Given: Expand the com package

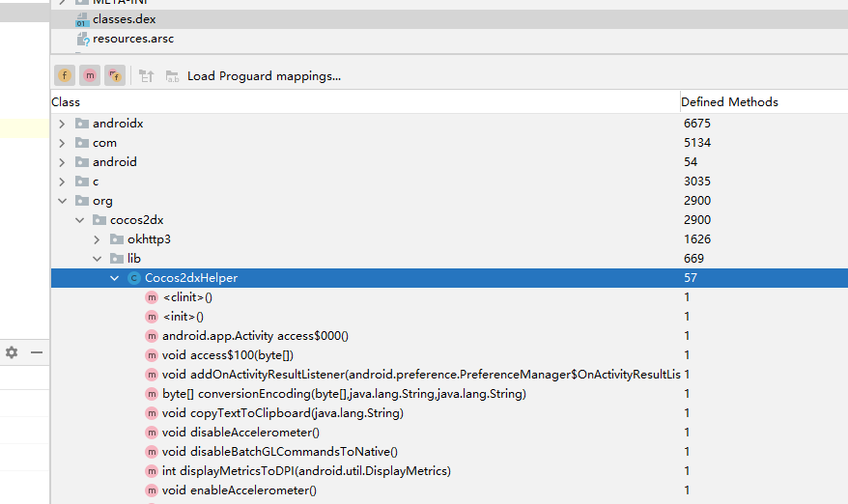Looking at the screenshot, I should coord(62,143).
